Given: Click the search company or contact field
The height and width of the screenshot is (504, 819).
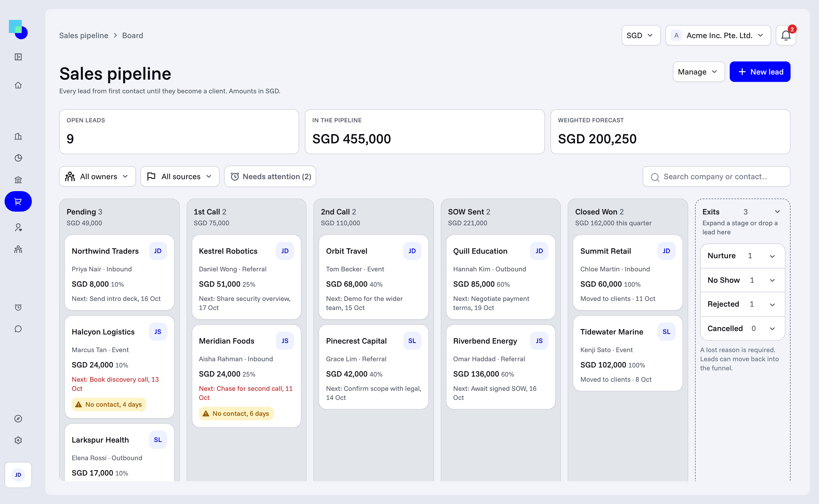Looking at the screenshot, I should click(x=716, y=176).
